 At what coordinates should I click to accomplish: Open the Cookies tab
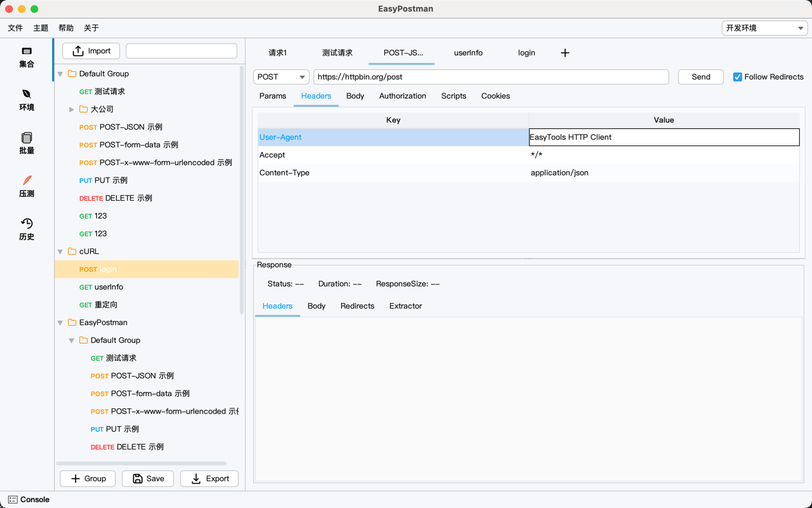click(495, 96)
